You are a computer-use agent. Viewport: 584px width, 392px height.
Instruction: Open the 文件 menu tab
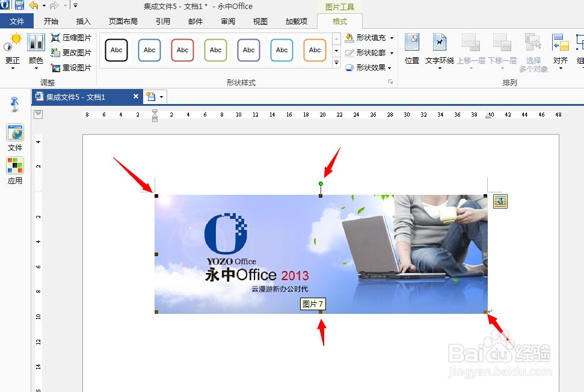point(17,21)
